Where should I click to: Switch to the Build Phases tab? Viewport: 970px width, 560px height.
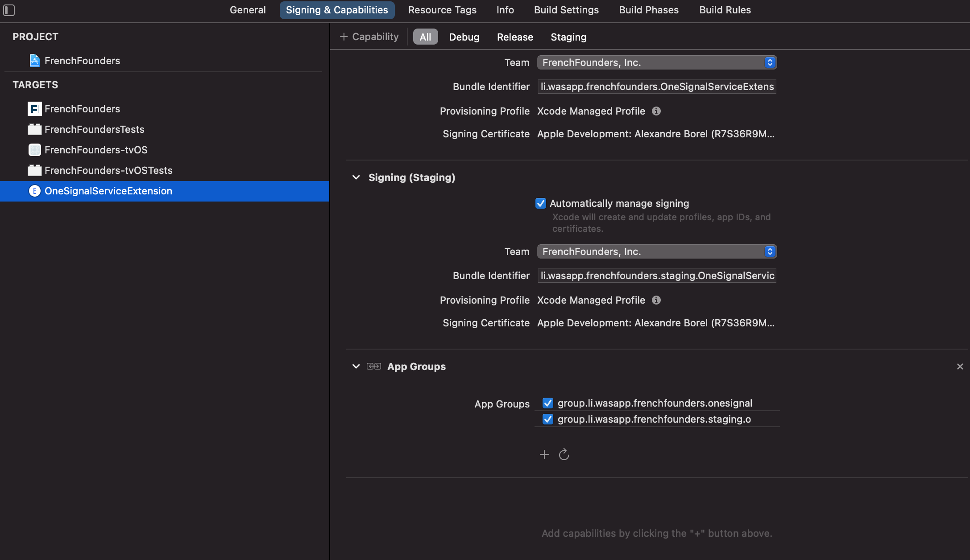click(x=648, y=10)
